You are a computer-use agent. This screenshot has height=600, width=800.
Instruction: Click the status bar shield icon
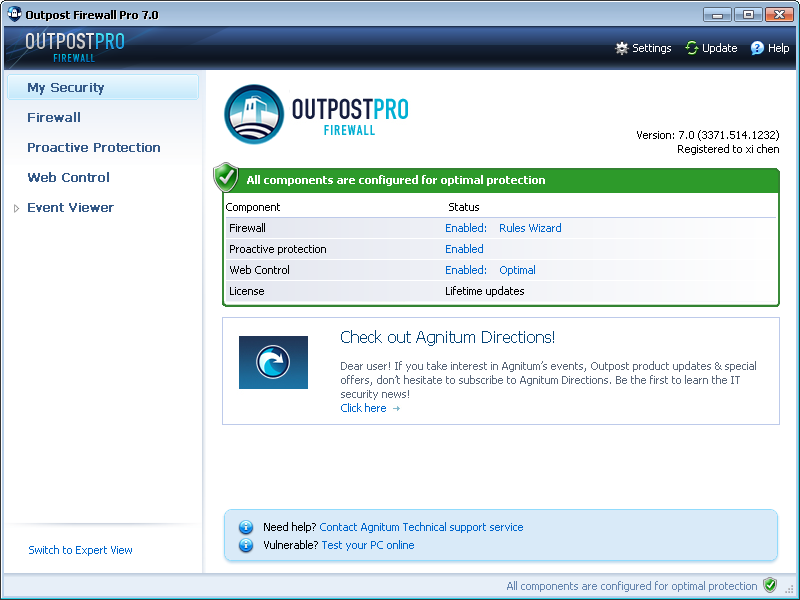(770, 585)
